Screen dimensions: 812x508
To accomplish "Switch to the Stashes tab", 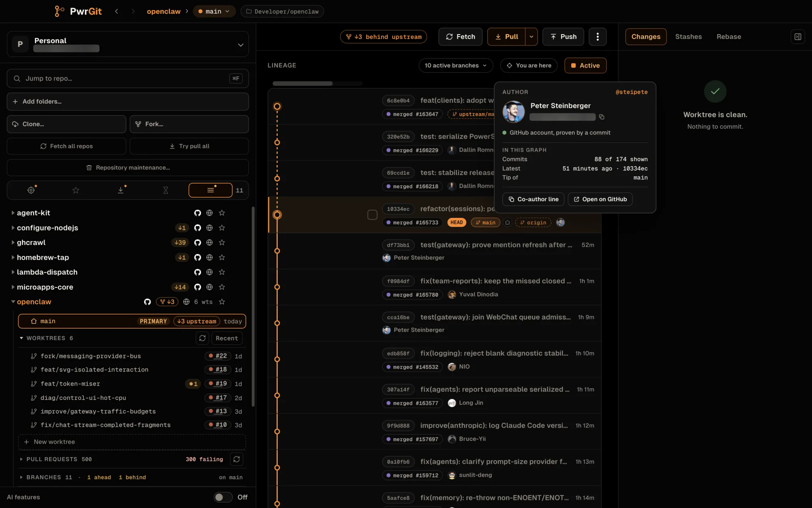I will coord(688,37).
